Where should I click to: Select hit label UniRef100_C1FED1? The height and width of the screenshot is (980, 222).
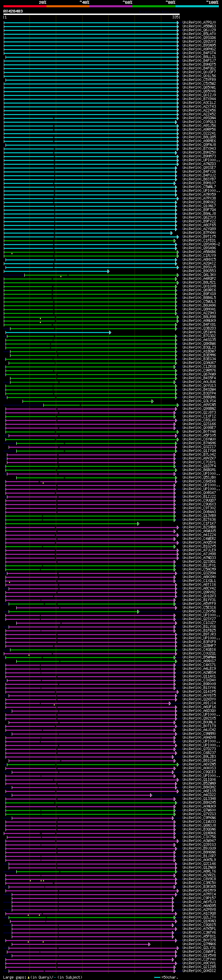(x=199, y=241)
